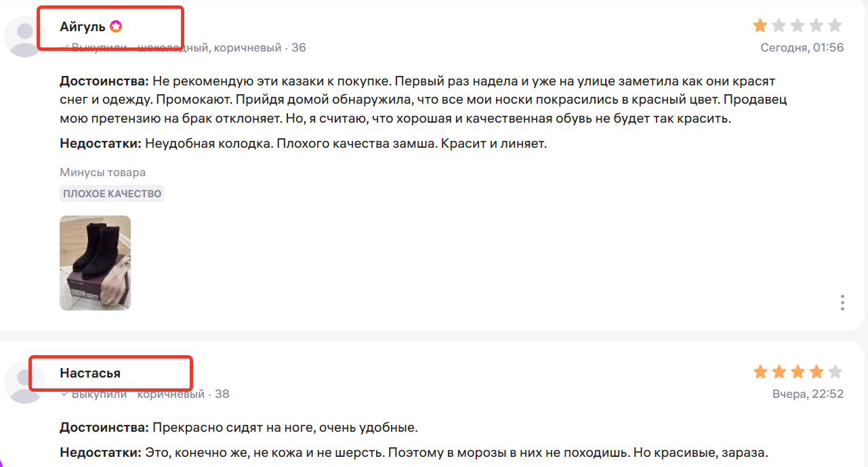
Task: Open the black boots photo thumbnail
Action: 95,262
